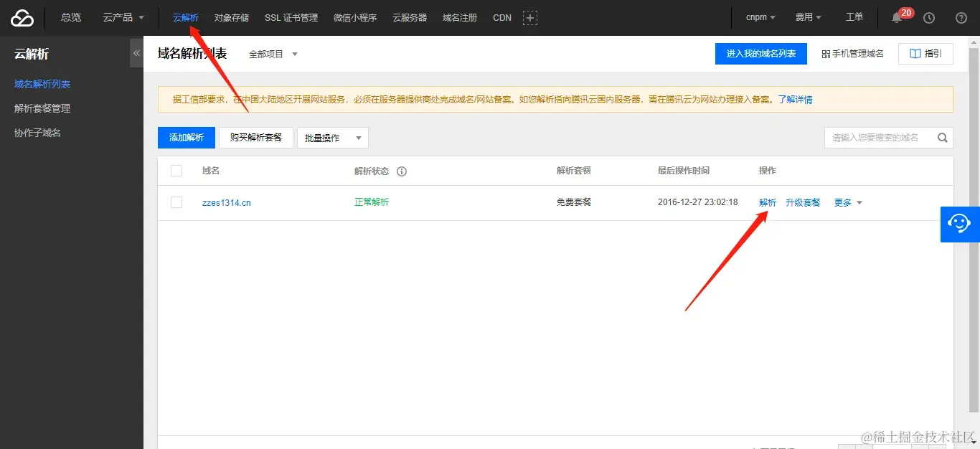
Task: Open CDN from the top navigation
Action: pyautogui.click(x=502, y=17)
